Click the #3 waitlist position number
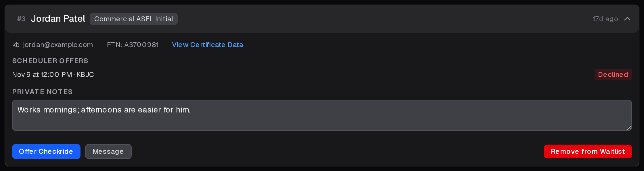This screenshot has height=171, width=644. (x=21, y=19)
